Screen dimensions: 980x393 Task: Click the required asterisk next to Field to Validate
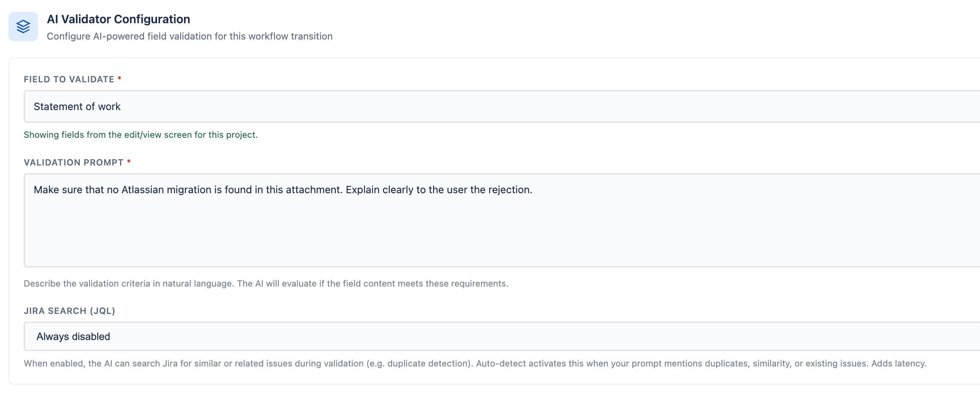coord(119,79)
